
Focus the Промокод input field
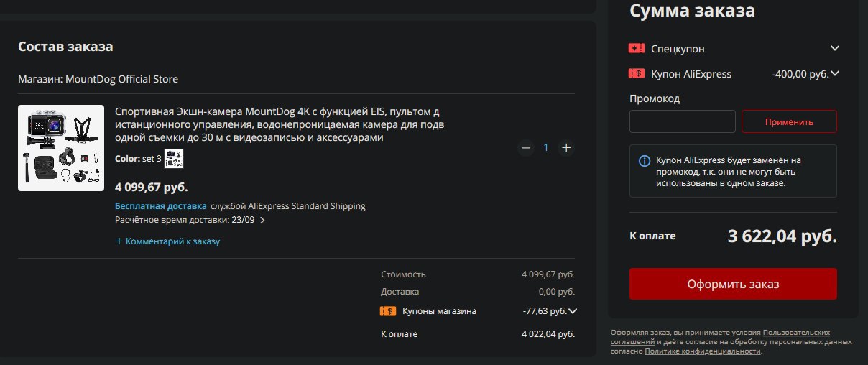[683, 121]
